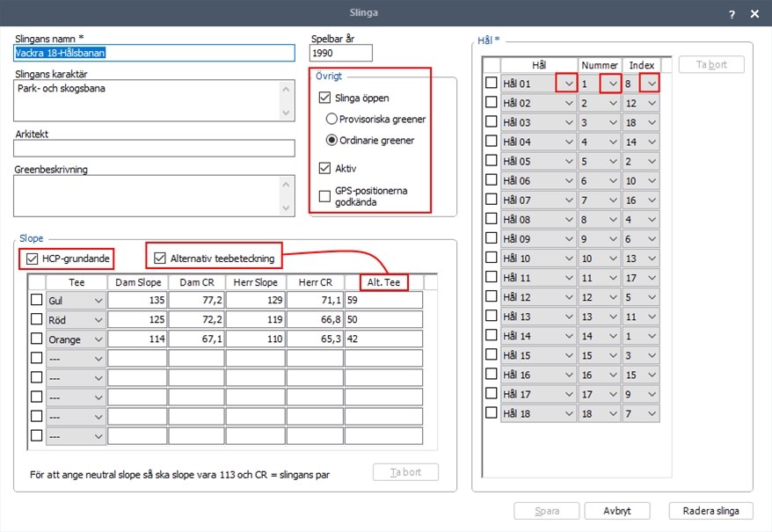Check the Hål 12 row checkbox
Screen dimensions: 772x532
click(x=491, y=296)
